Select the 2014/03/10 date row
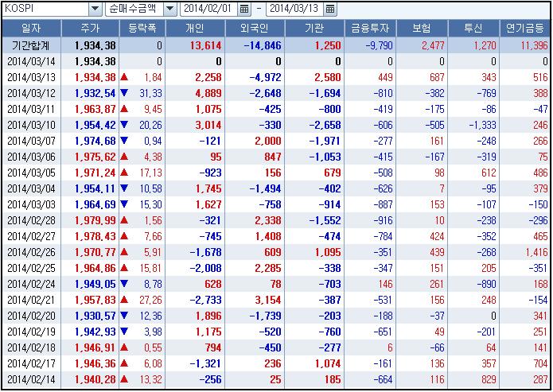 coord(31,125)
